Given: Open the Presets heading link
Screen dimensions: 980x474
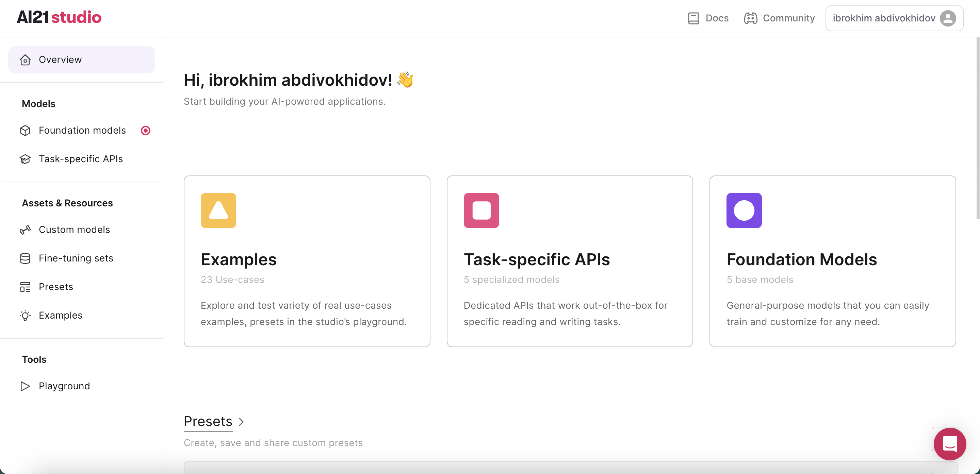Looking at the screenshot, I should point(208,422).
